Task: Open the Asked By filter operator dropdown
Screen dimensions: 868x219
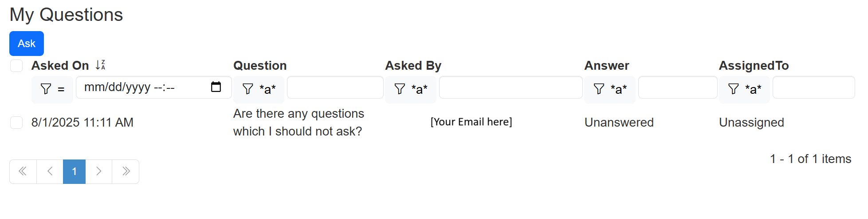Action: click(x=411, y=89)
